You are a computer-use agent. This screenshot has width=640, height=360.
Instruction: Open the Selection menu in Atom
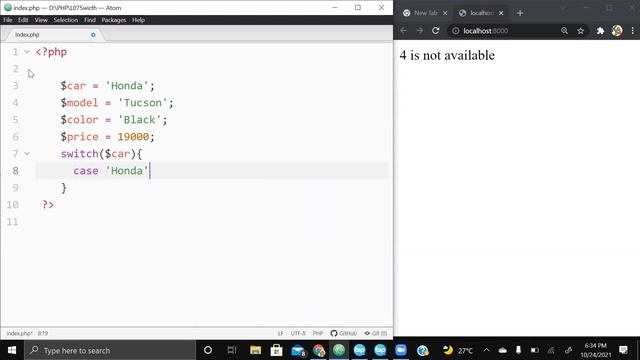(65, 20)
